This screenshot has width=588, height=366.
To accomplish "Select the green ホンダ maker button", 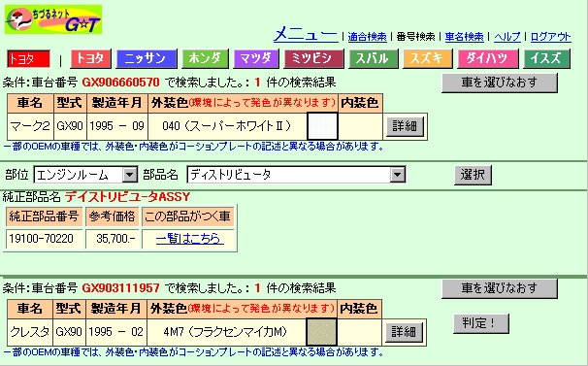I will pyautogui.click(x=205, y=58).
